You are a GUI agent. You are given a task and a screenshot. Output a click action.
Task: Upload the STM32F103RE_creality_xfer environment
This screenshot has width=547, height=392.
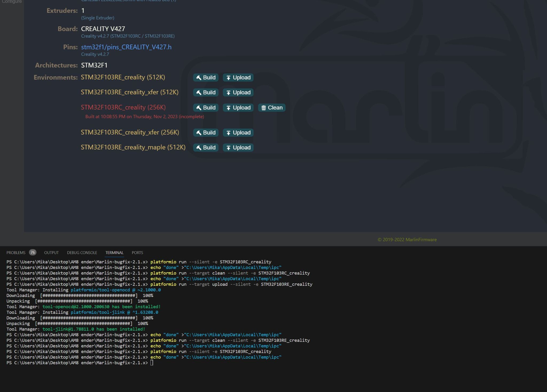click(x=238, y=93)
